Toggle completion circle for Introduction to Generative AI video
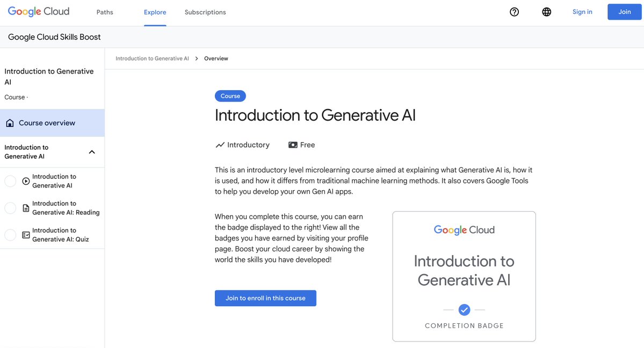This screenshot has height=348, width=644. (x=10, y=181)
